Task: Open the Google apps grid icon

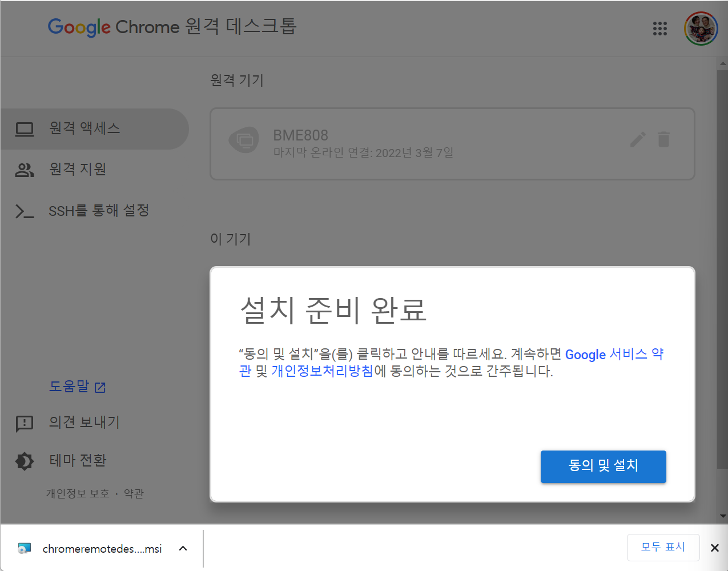Action: pyautogui.click(x=659, y=29)
